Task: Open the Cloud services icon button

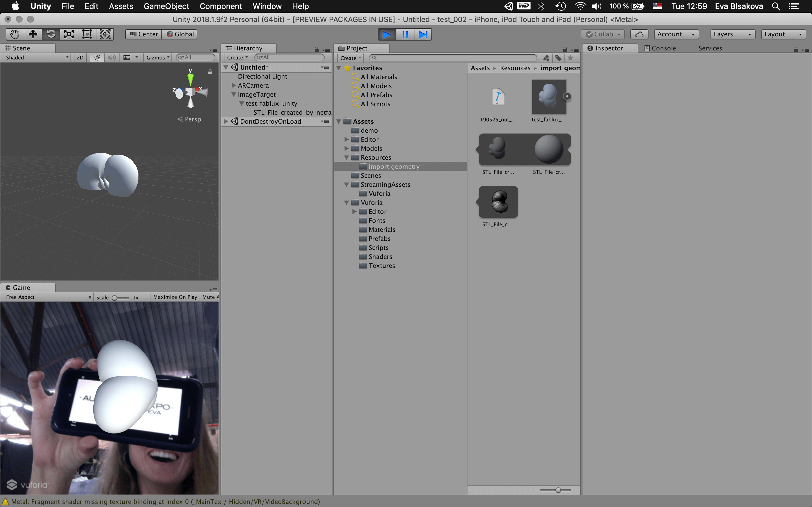Action: pyautogui.click(x=639, y=34)
